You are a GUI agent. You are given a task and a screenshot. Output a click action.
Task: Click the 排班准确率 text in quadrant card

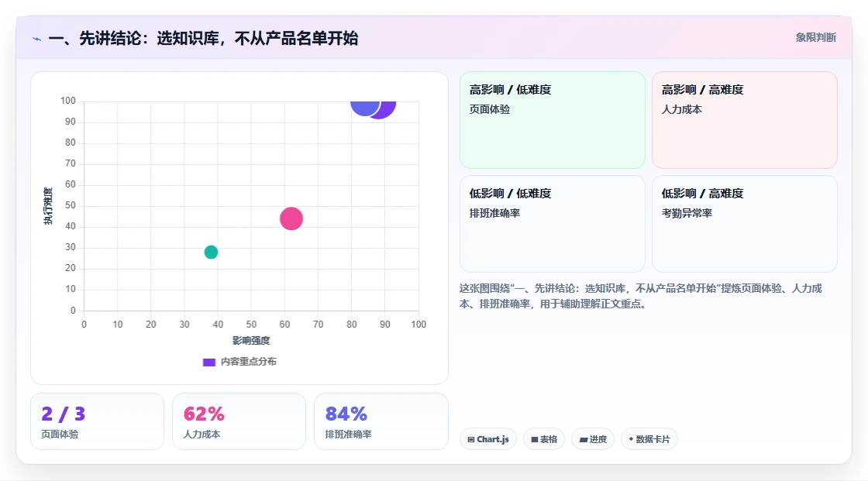click(494, 213)
